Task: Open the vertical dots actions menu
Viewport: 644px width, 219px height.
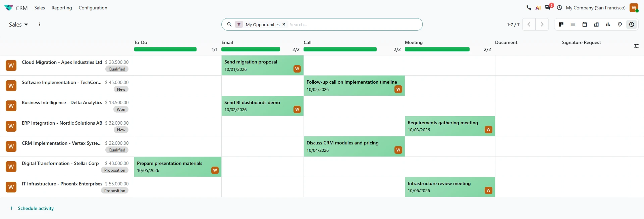Action: pyautogui.click(x=40, y=25)
